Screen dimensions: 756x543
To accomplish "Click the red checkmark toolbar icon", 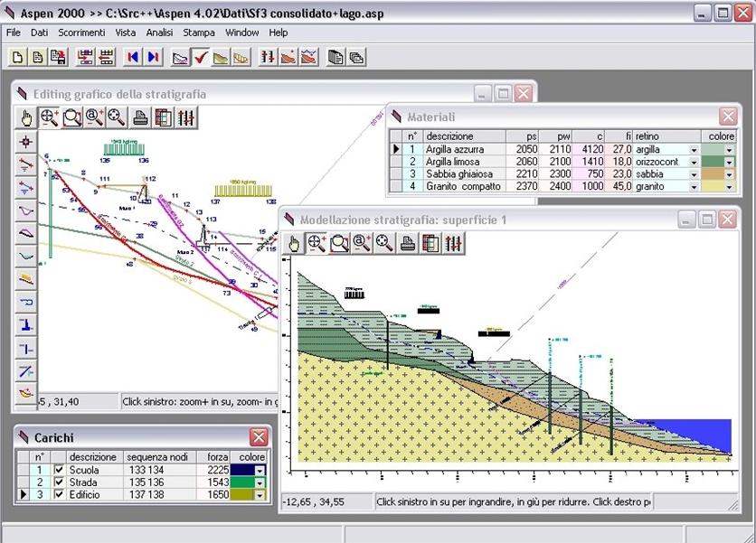I will tap(201, 57).
